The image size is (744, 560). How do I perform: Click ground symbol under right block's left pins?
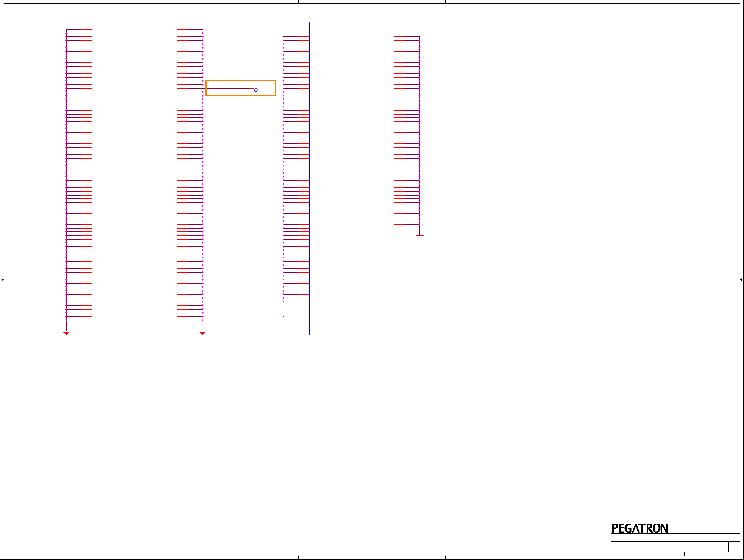tap(283, 314)
